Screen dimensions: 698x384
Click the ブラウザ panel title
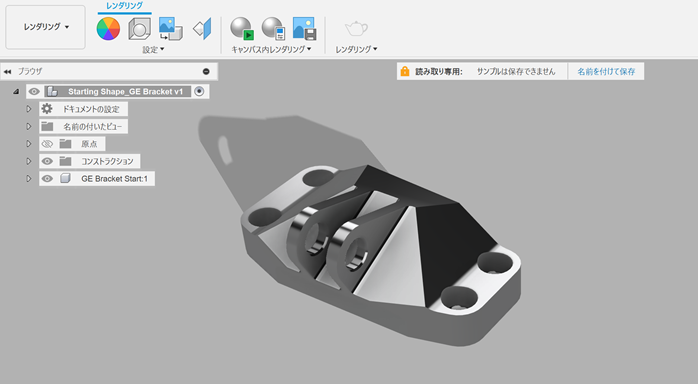pos(30,71)
